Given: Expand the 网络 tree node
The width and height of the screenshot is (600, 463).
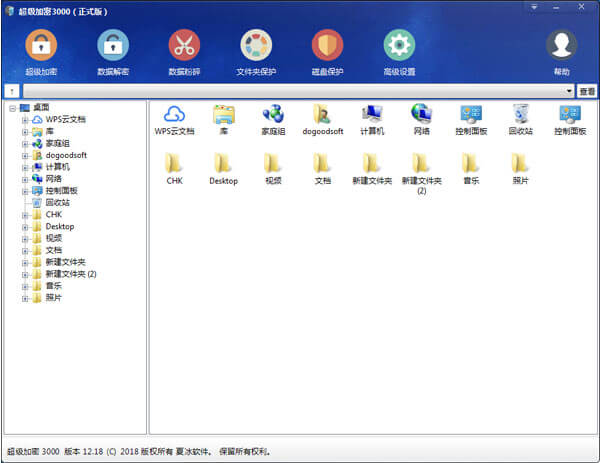Looking at the screenshot, I should tap(25, 179).
